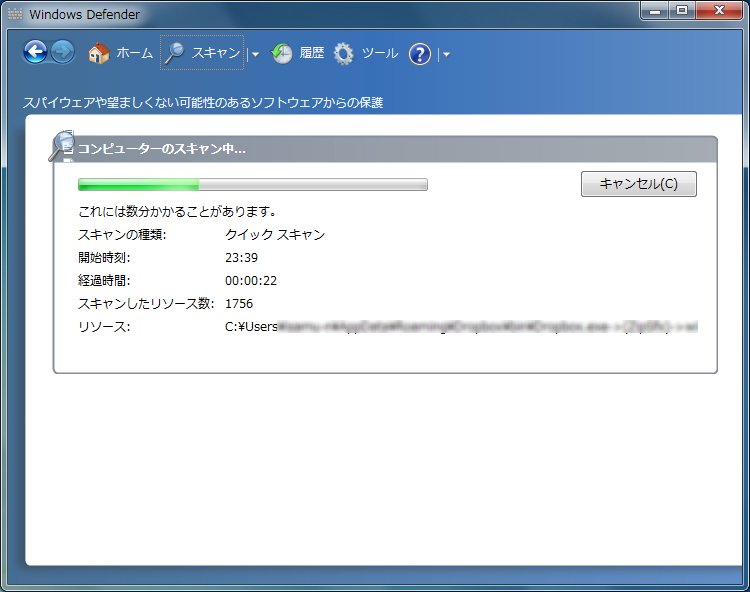Select the 履歴 menu label
Viewport: 750px width, 592px height.
(312, 53)
